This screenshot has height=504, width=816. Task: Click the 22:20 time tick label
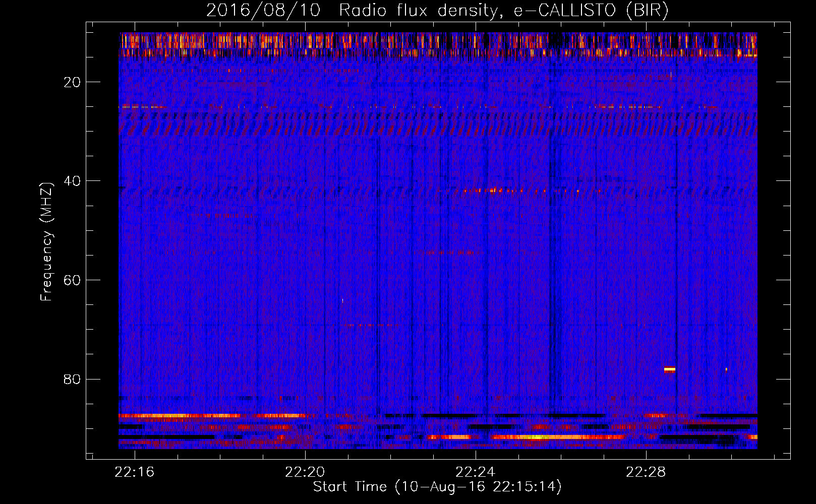tap(305, 472)
